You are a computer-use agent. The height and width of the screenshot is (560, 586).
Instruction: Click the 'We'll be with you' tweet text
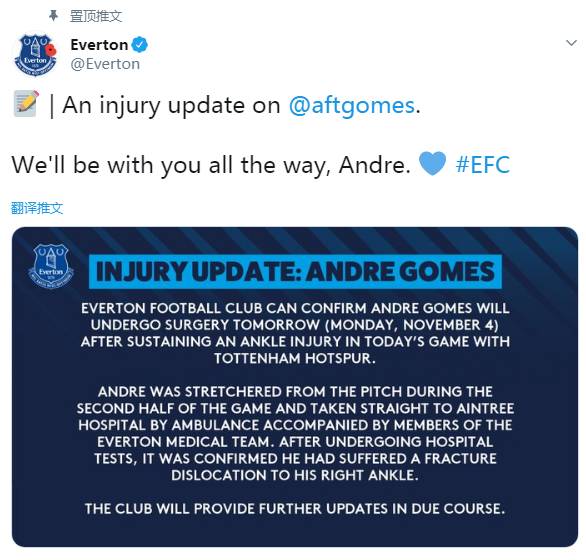click(x=211, y=164)
